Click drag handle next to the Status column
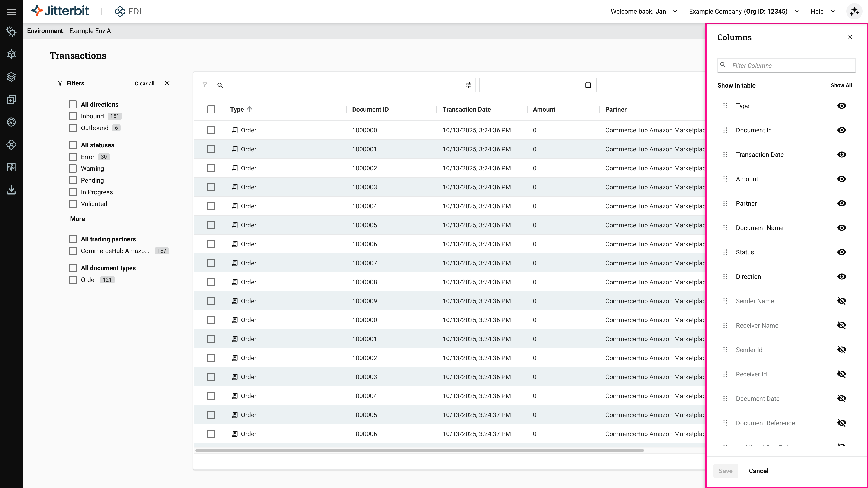The height and width of the screenshot is (488, 868). pyautogui.click(x=725, y=252)
